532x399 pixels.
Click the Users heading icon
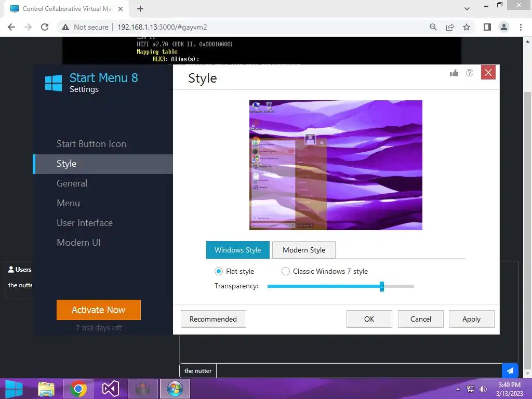11,270
